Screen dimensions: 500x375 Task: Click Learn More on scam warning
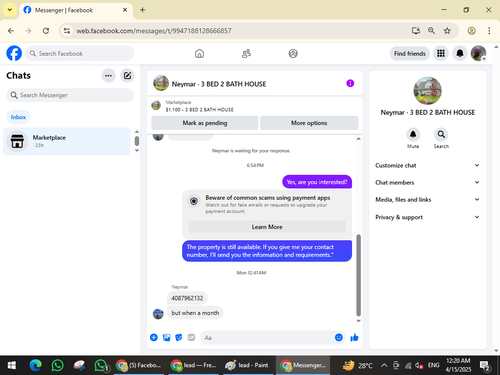coord(267,227)
